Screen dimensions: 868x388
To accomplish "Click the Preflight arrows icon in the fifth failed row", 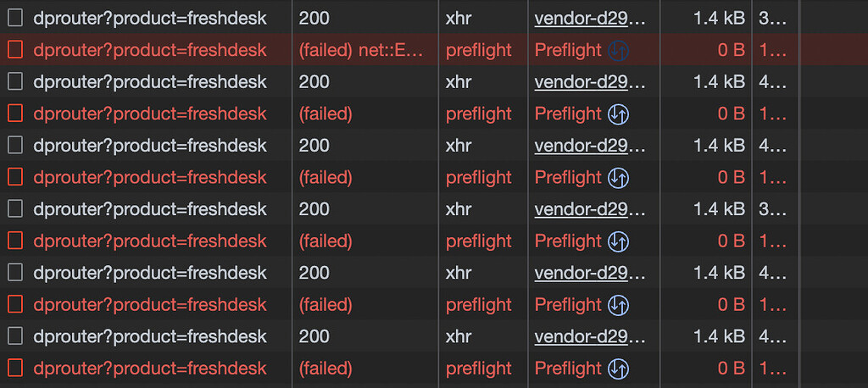I will (x=618, y=305).
